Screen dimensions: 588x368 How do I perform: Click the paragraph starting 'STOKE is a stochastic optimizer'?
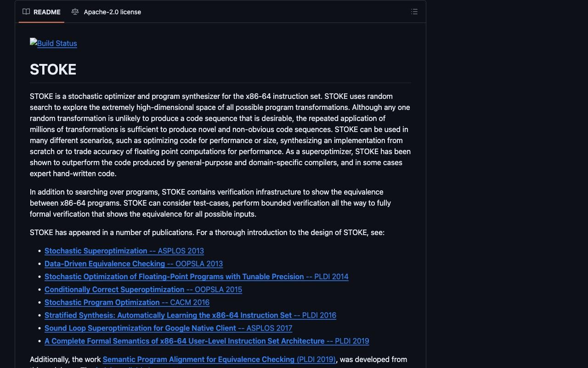pyautogui.click(x=220, y=135)
